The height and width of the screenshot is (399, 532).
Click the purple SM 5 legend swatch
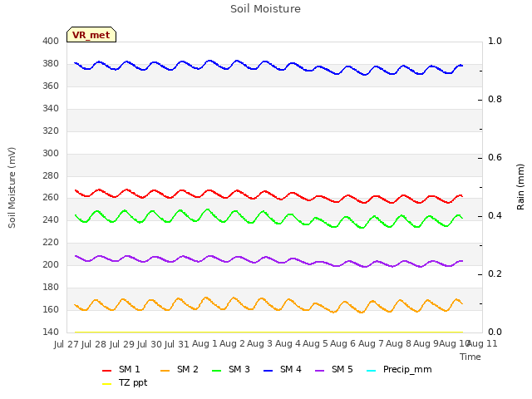(x=320, y=371)
